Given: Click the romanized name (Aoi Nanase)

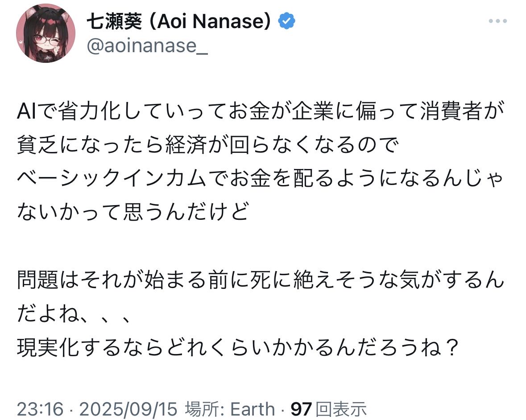Looking at the screenshot, I should click(210, 21).
